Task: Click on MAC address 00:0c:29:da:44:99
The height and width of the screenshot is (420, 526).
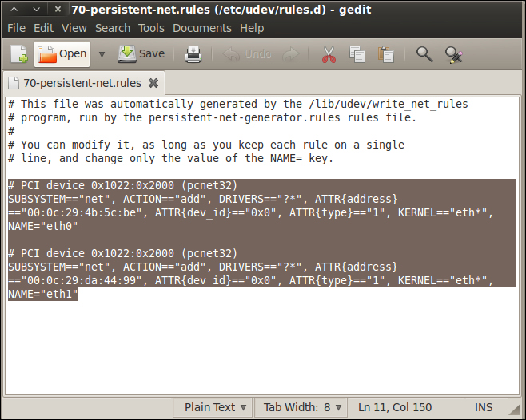Action: [x=82, y=280]
